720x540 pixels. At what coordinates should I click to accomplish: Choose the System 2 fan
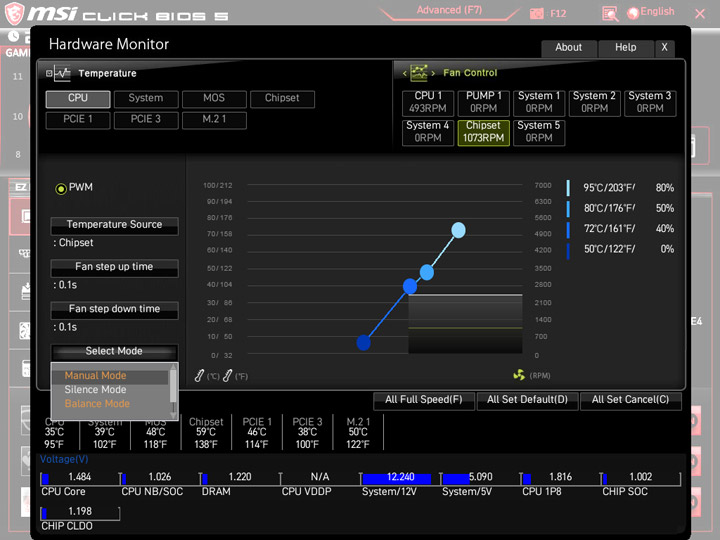(595, 102)
